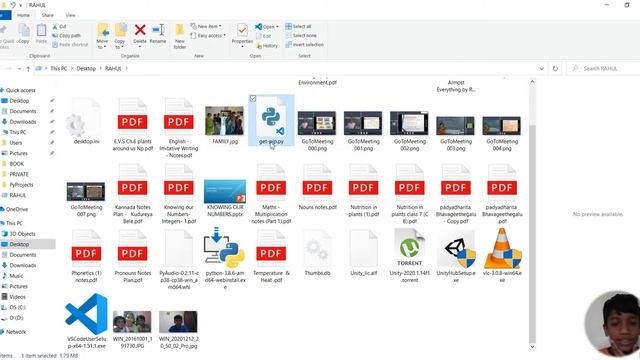Click Paste shortcut in the ribbon
Viewport: 640px width, 360px height.
coord(70,44)
